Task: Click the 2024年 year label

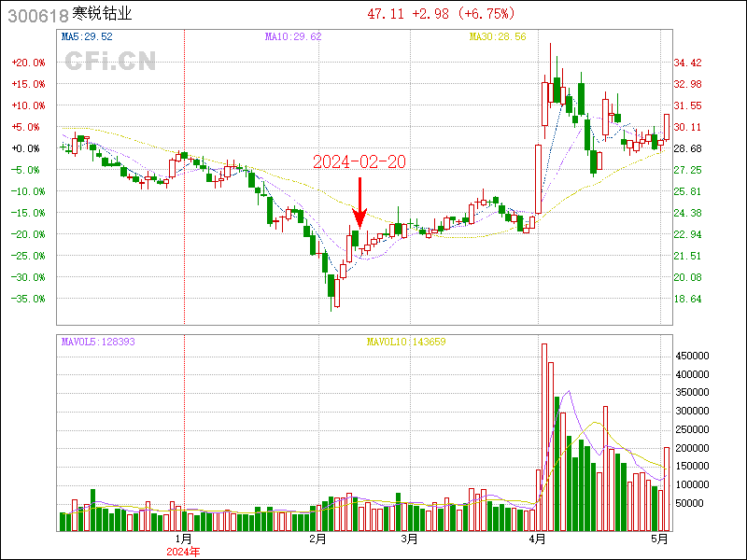Action: pyautogui.click(x=184, y=551)
